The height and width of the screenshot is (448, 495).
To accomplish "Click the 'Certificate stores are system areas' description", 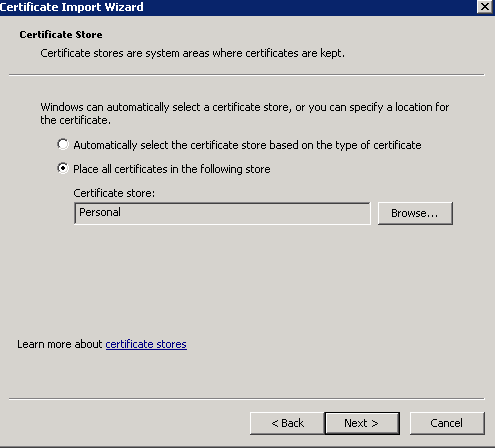I will 192,53.
